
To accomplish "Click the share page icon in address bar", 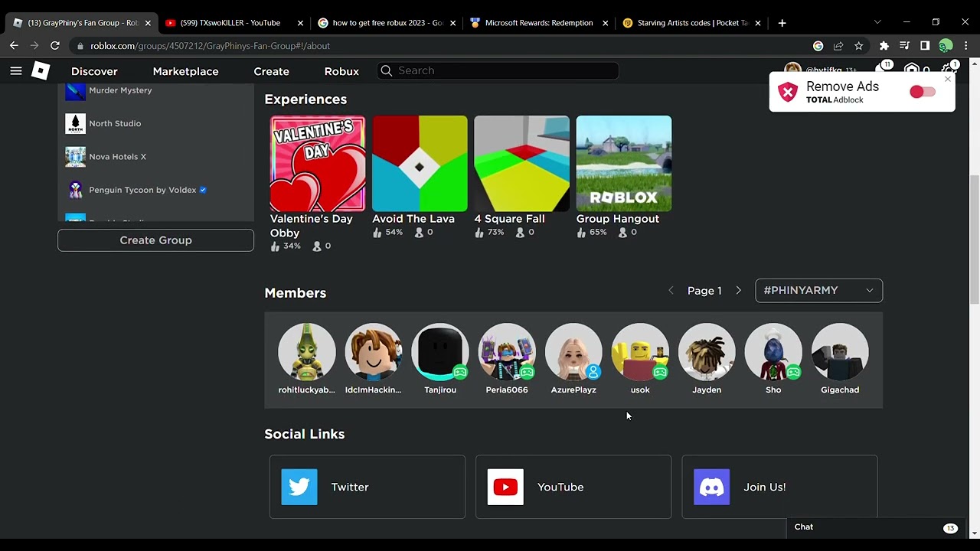I will 838,46.
